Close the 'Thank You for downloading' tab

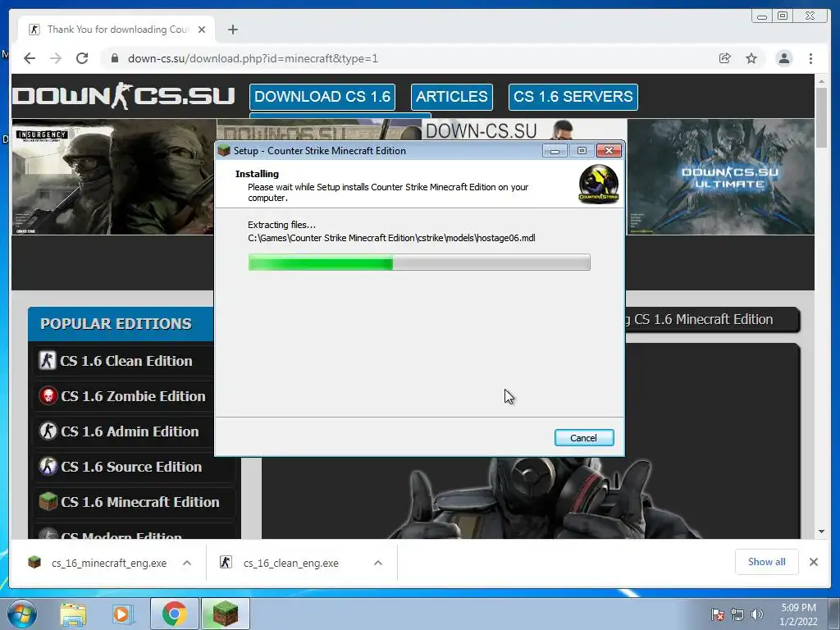click(x=202, y=30)
